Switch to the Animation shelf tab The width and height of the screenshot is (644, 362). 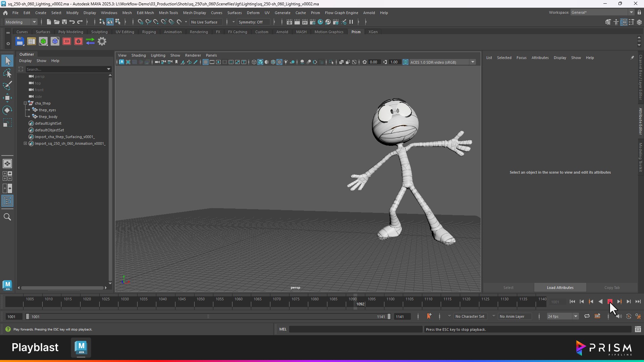(173, 32)
